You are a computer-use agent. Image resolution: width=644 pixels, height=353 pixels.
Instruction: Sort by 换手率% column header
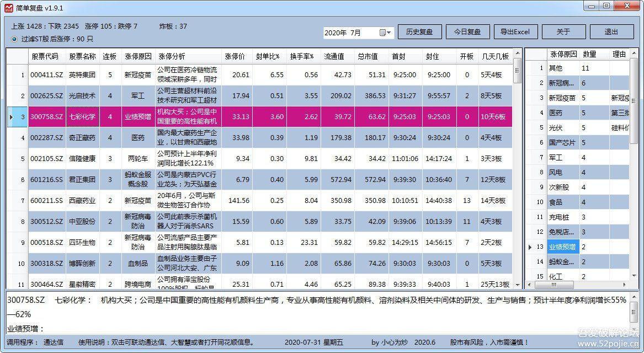[303, 57]
